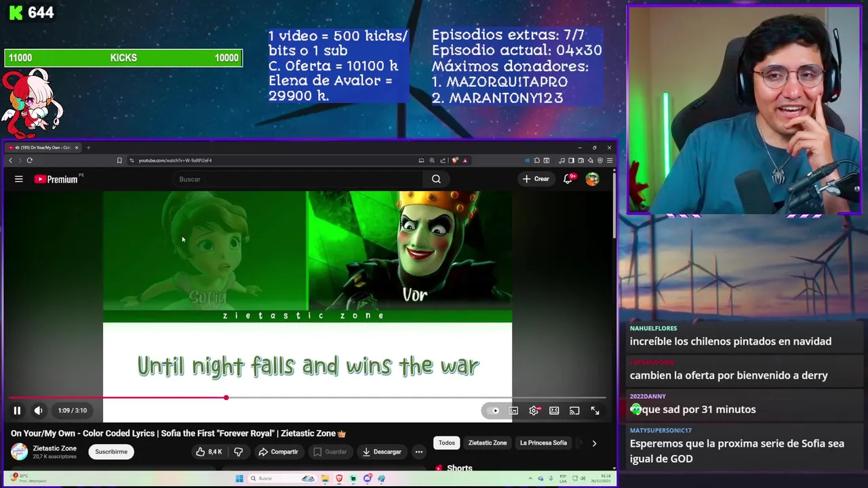Viewport: 868px width, 488px height.
Task: Toggle autoplay switch in the player
Action: pos(493,410)
